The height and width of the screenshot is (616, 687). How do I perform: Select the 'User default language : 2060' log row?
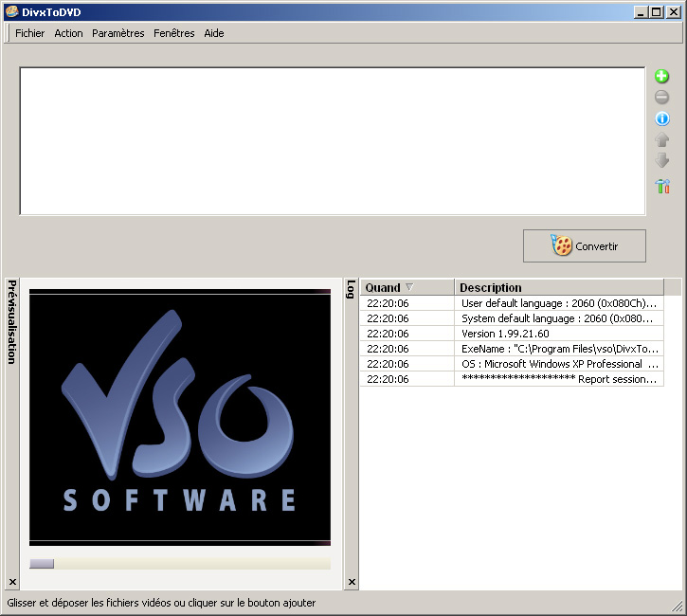coord(512,303)
